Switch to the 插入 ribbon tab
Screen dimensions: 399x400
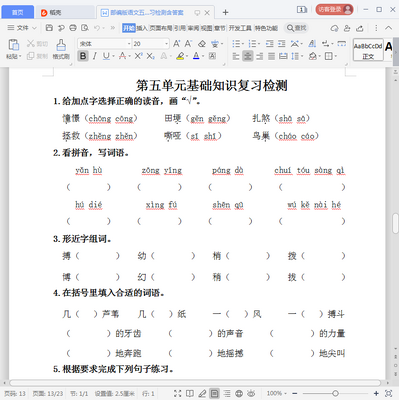(142, 28)
